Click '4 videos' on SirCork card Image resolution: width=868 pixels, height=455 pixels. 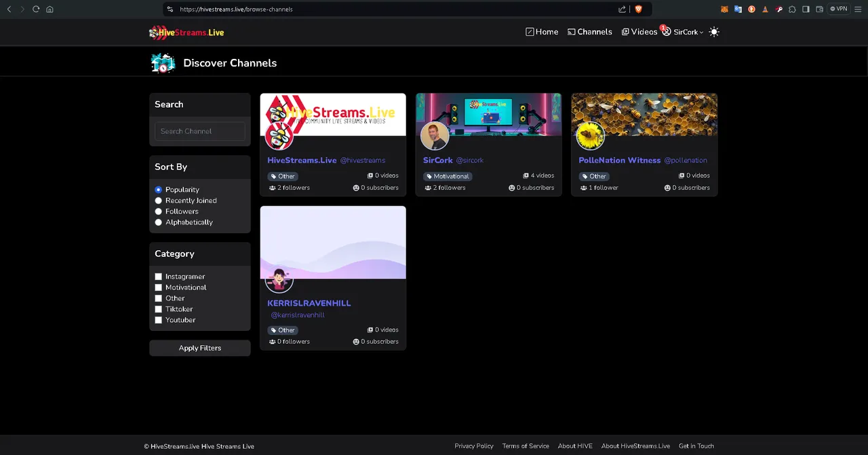[538, 176]
